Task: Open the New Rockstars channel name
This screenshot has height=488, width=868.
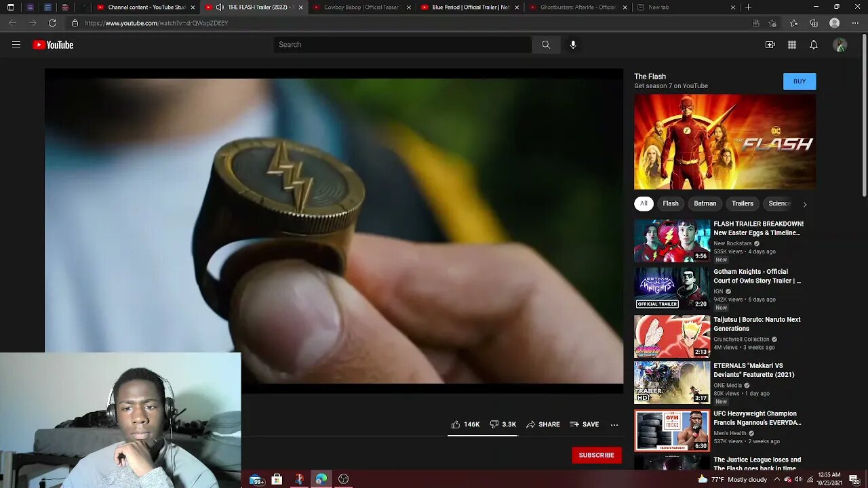Action: click(x=732, y=243)
